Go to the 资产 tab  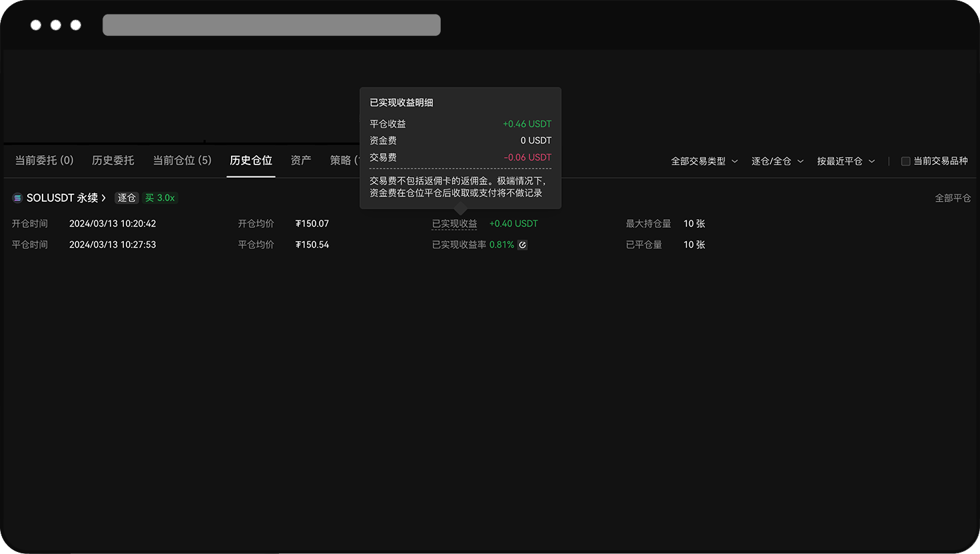(x=300, y=160)
